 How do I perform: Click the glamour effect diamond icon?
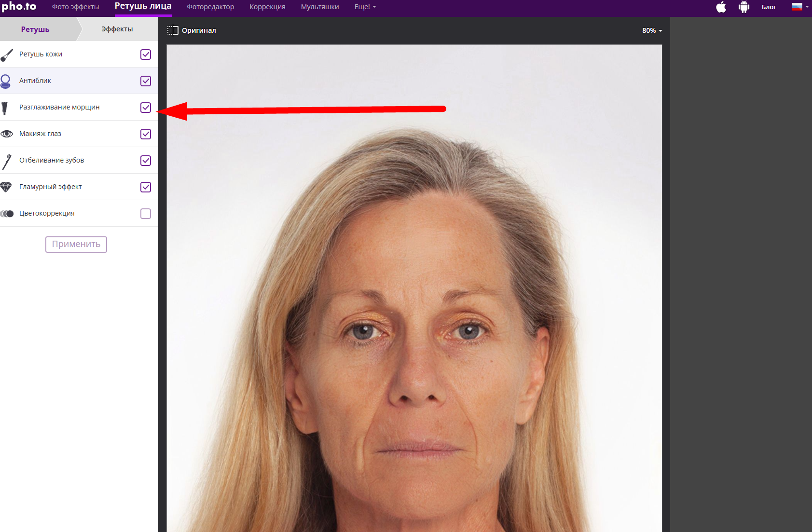[6, 187]
